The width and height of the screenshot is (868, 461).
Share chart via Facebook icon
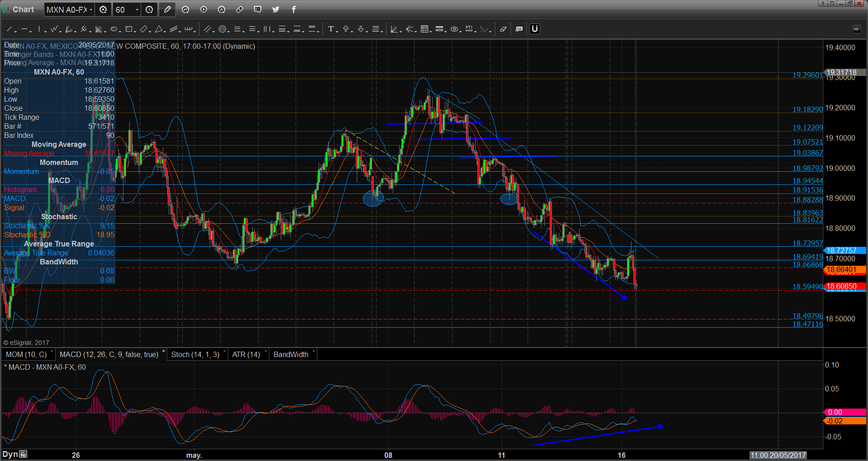coord(294,9)
